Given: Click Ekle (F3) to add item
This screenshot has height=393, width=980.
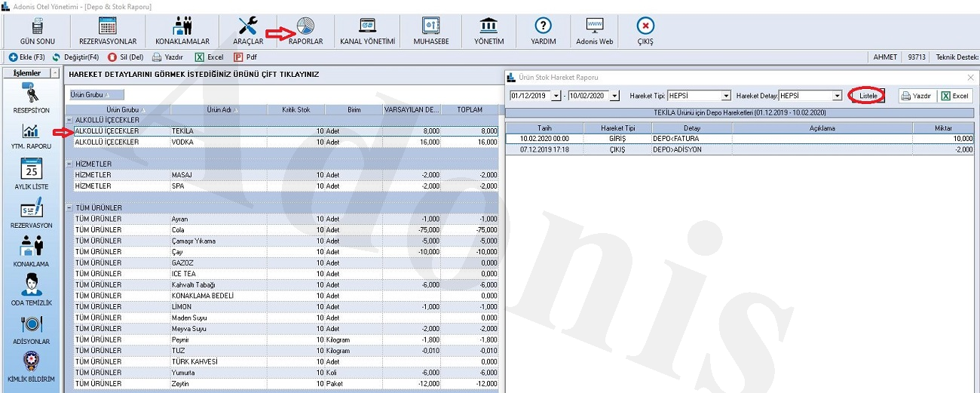Looking at the screenshot, I should pos(27,57).
